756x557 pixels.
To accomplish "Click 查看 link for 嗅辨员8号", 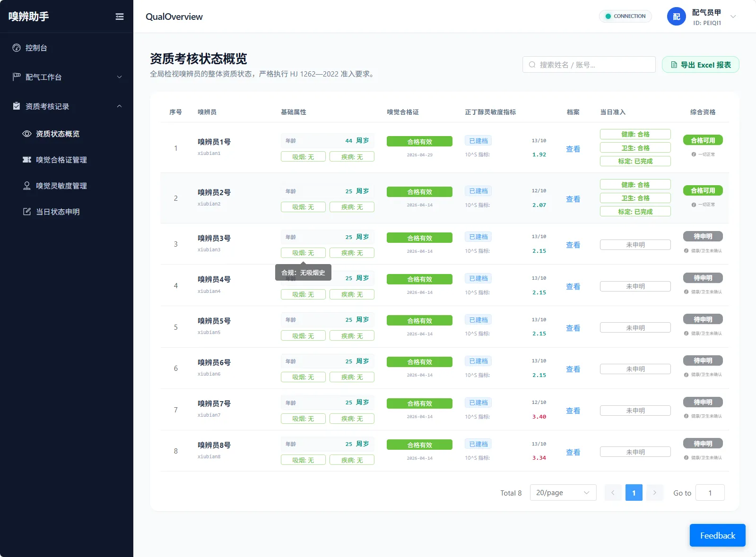I will point(573,452).
